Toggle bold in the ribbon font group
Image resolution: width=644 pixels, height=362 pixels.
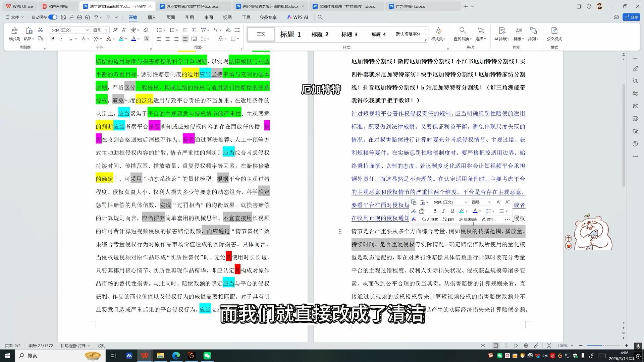pos(53,39)
